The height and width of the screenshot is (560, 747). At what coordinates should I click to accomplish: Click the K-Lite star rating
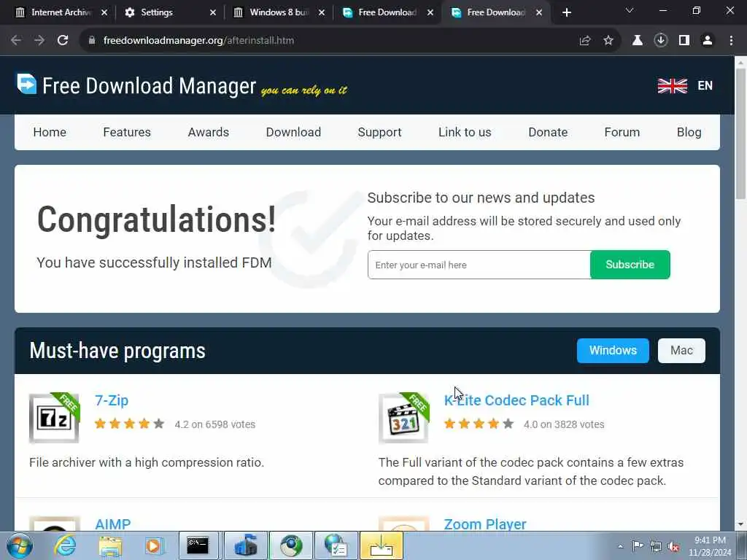coord(479,424)
